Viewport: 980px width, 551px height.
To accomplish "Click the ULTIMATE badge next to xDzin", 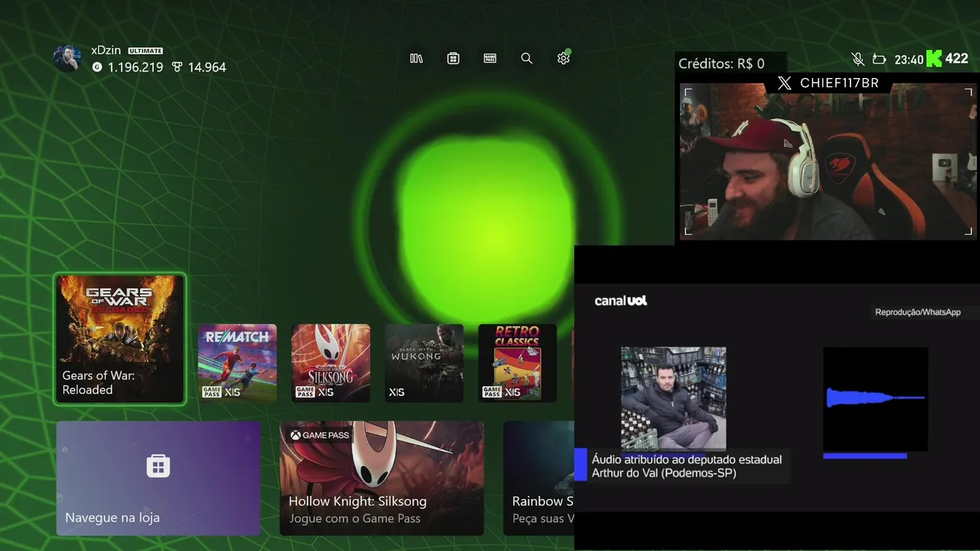I will [x=145, y=51].
